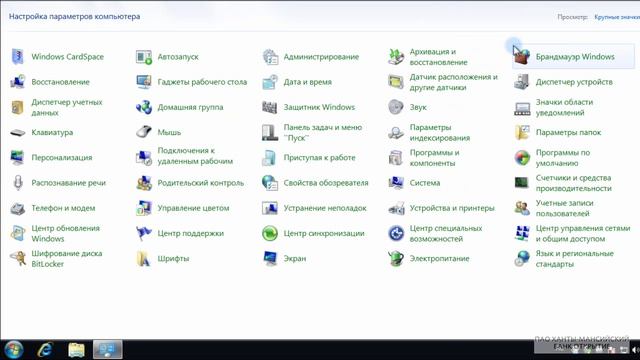Open Шифрование диска BitLocker icon
The width and height of the screenshot is (640, 360).
point(18,258)
